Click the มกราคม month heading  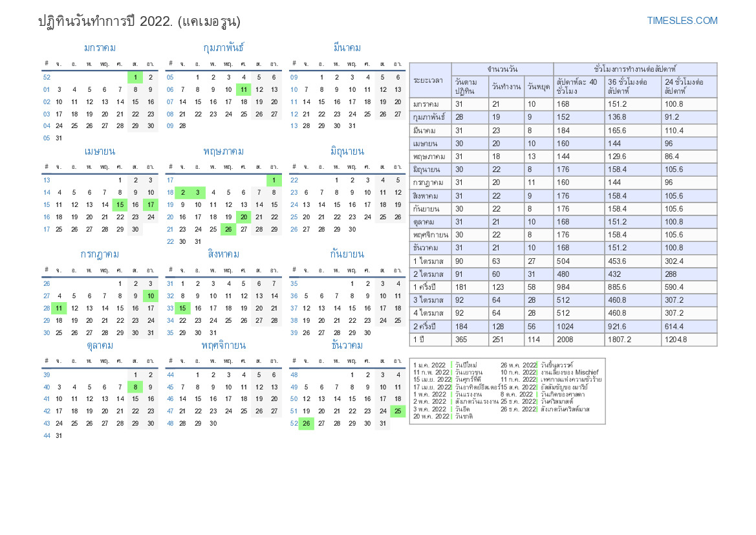tap(100, 48)
